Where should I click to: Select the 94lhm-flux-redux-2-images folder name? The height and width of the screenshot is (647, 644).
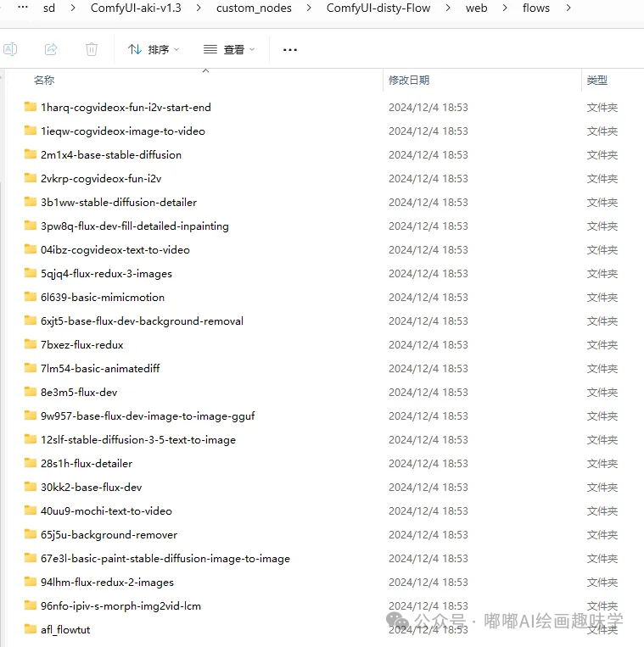(107, 583)
